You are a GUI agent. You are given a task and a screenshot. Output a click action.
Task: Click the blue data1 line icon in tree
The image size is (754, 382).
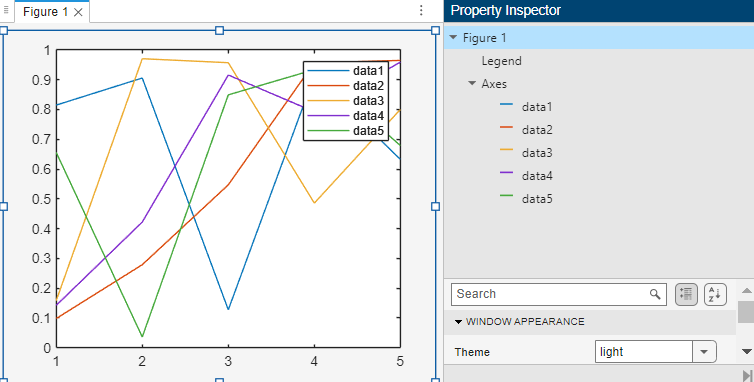tap(506, 104)
